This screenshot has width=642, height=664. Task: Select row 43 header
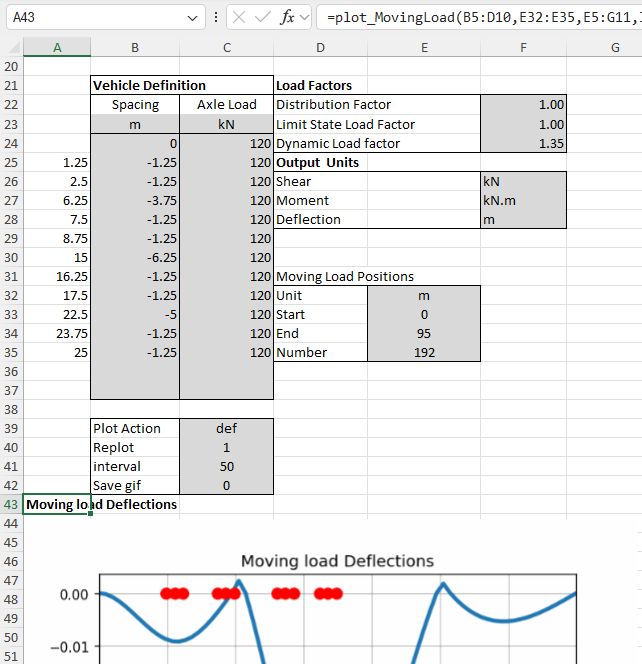point(12,504)
